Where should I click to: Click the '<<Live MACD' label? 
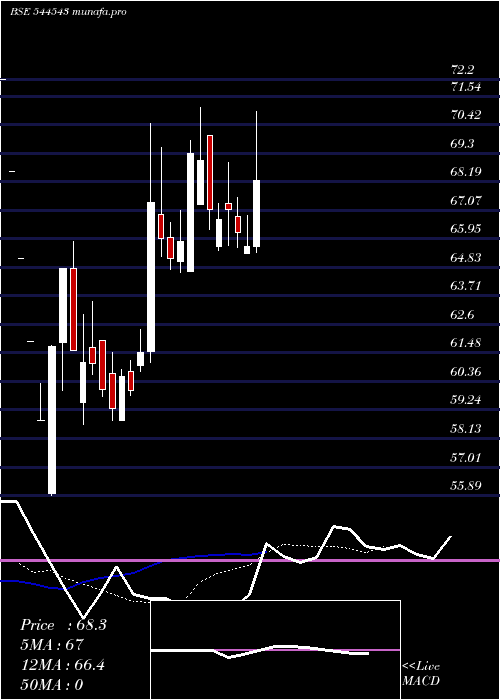421,674
